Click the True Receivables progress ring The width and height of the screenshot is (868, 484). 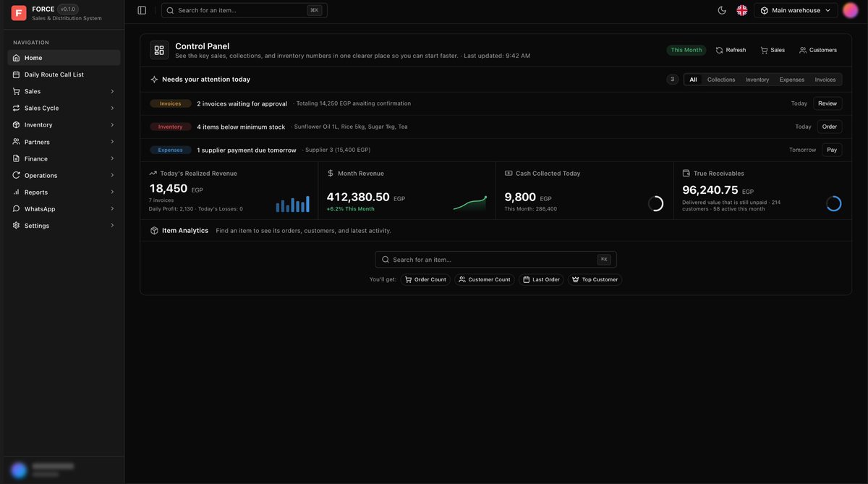(834, 203)
